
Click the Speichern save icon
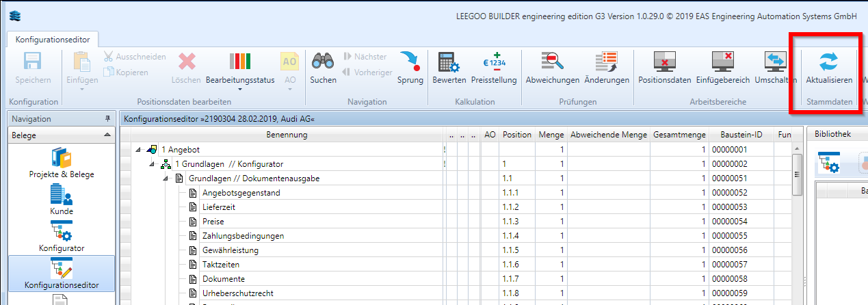(33, 62)
